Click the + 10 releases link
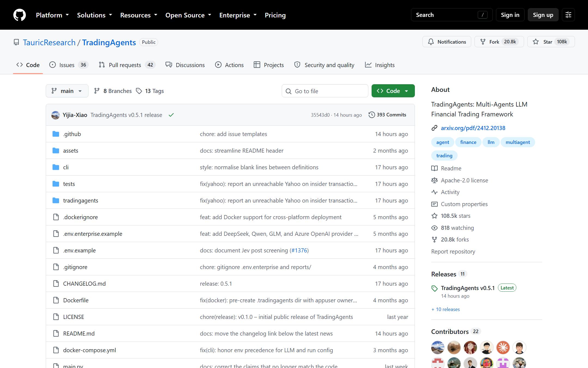The image size is (588, 368). 446,309
